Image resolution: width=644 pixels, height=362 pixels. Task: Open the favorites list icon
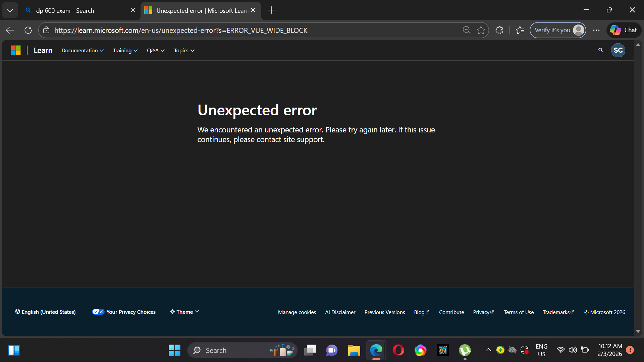click(x=520, y=30)
